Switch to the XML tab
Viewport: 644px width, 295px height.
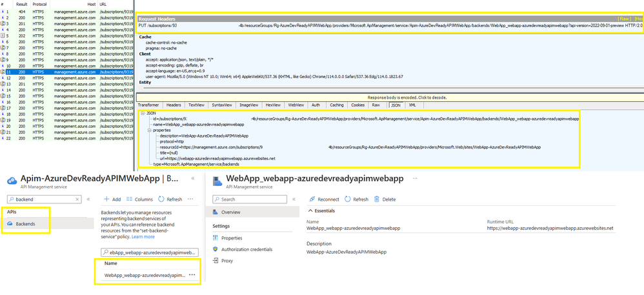[412, 105]
